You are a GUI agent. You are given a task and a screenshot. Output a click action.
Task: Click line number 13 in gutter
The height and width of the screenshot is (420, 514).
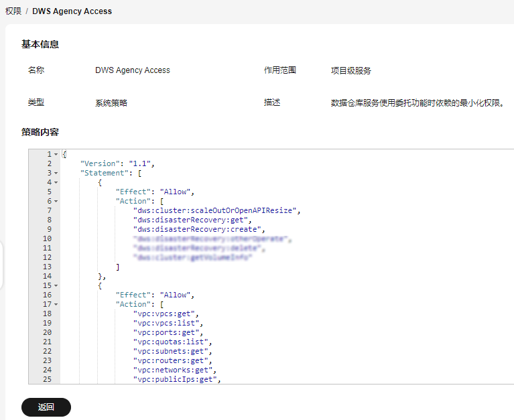(x=47, y=267)
